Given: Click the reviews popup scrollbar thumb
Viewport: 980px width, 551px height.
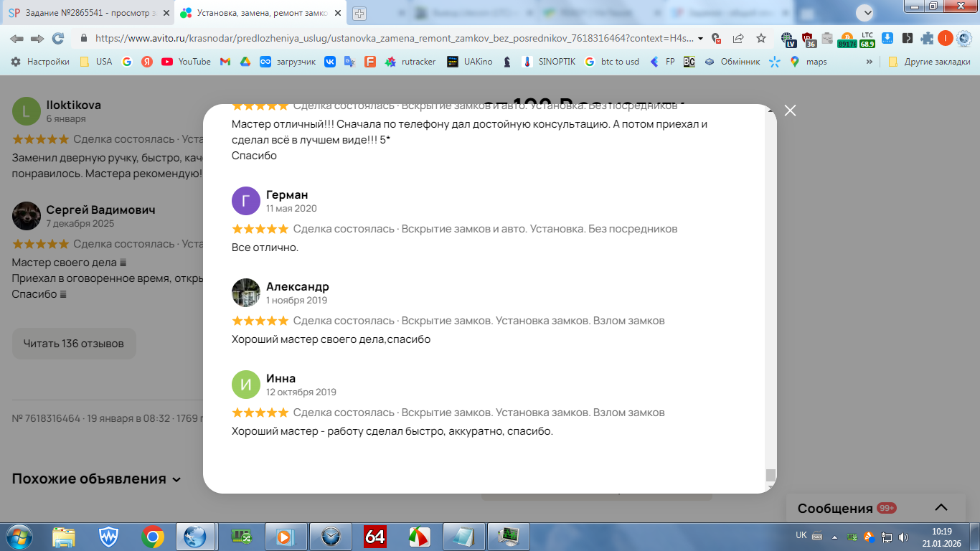Looking at the screenshot, I should coord(771,476).
